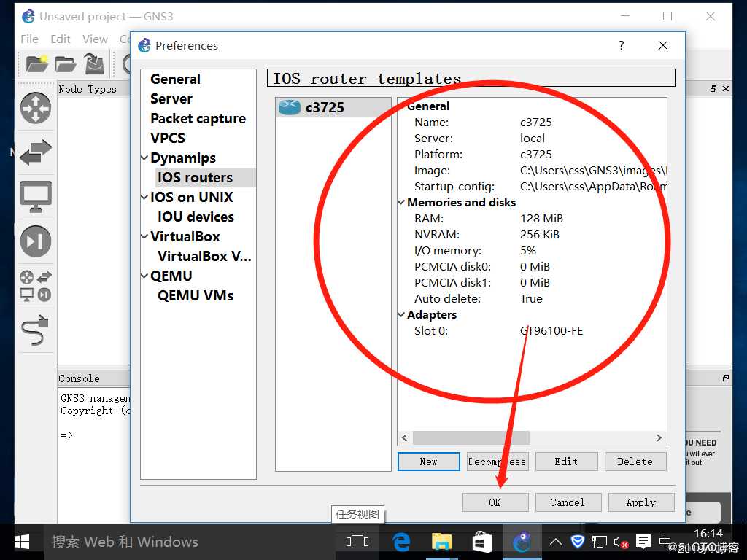This screenshot has height=560, width=747.
Task: Click the Auto delete True value
Action: pos(531,298)
